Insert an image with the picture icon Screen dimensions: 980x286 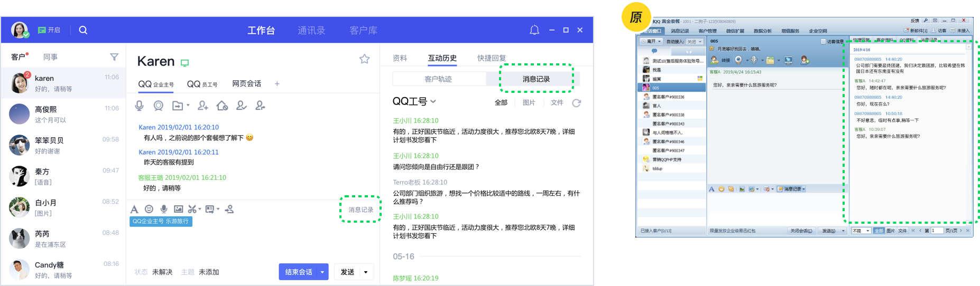179,209
